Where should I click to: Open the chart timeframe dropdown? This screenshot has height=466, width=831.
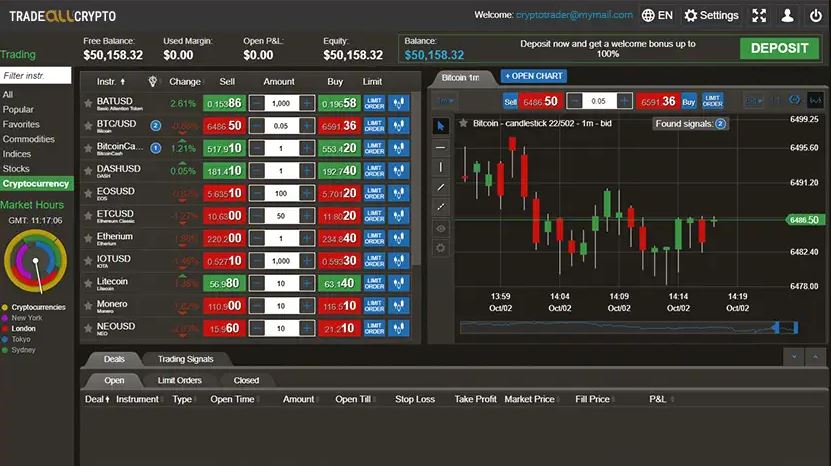coord(444,101)
